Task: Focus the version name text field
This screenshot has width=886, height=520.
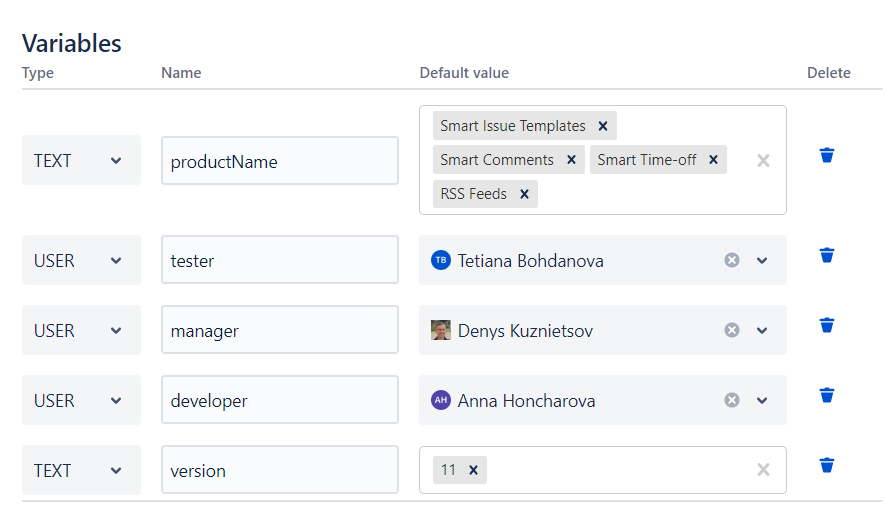Action: (x=280, y=470)
